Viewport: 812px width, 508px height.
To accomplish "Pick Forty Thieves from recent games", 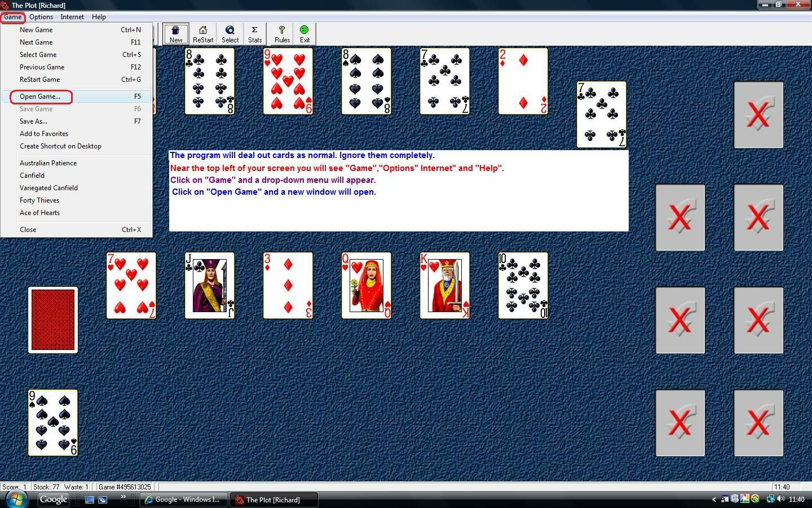I will point(39,200).
